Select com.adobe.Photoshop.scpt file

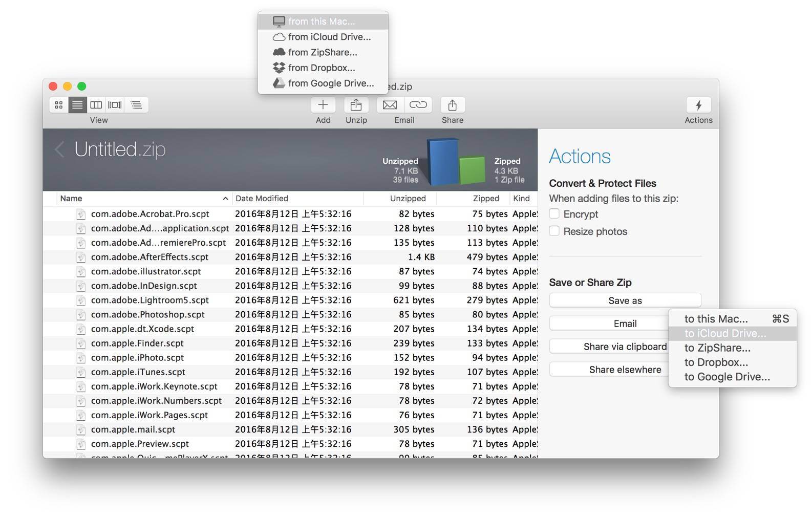(290, 314)
